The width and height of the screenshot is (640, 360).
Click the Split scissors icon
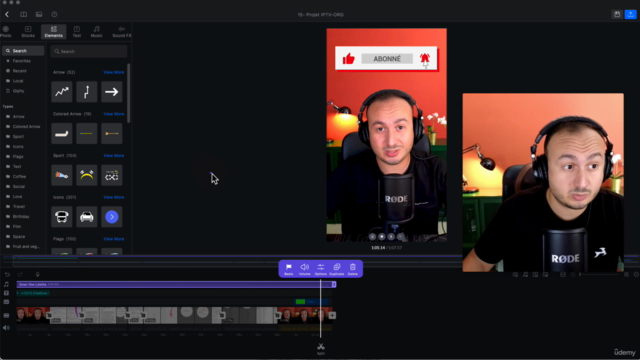[x=321, y=348]
